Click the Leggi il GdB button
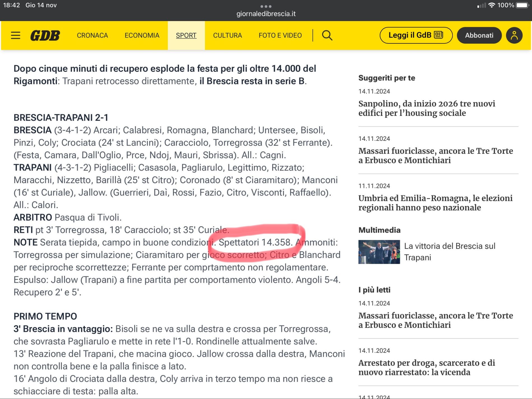This screenshot has height=399, width=532. (416, 36)
